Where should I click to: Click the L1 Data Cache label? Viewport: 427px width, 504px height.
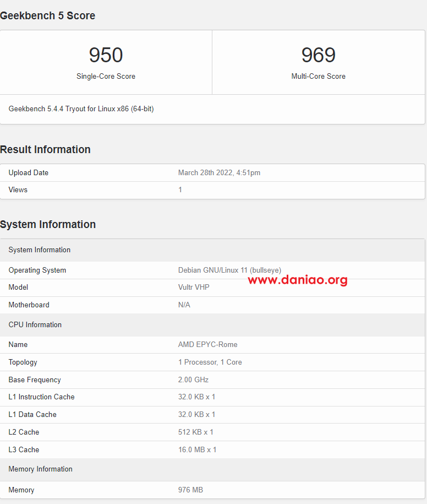32,415
